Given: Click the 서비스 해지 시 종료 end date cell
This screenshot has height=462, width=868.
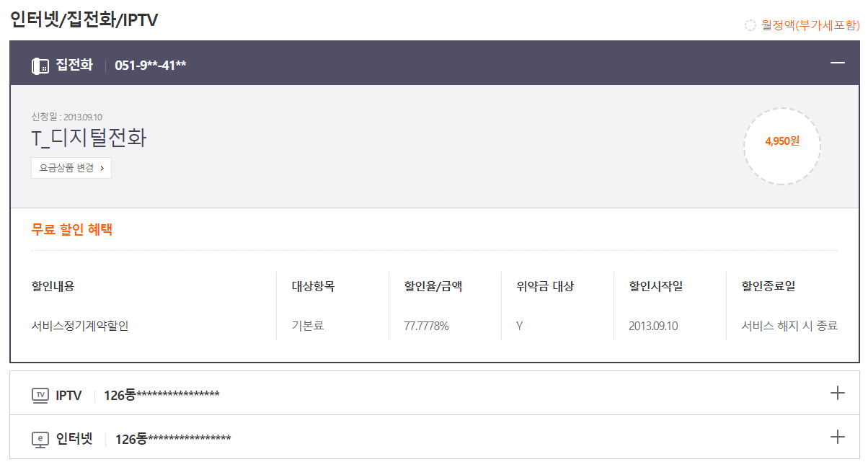Looking at the screenshot, I should [789, 326].
